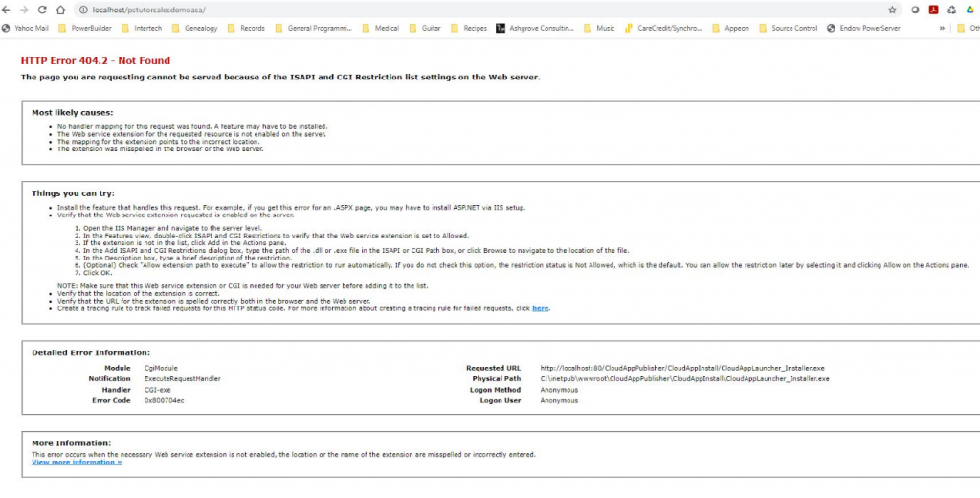Viewport: 980px width, 498px height.
Task: Click the 'here' tracing rule link
Action: pos(540,308)
